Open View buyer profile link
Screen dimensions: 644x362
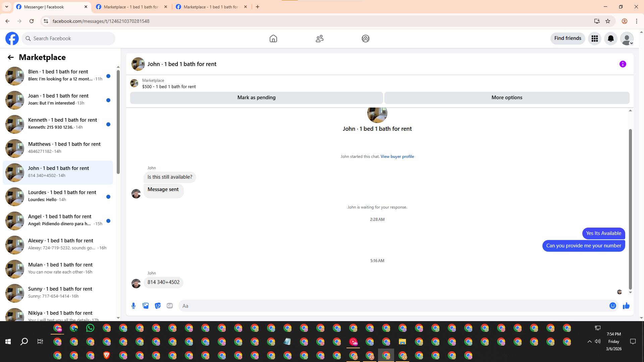click(x=397, y=157)
